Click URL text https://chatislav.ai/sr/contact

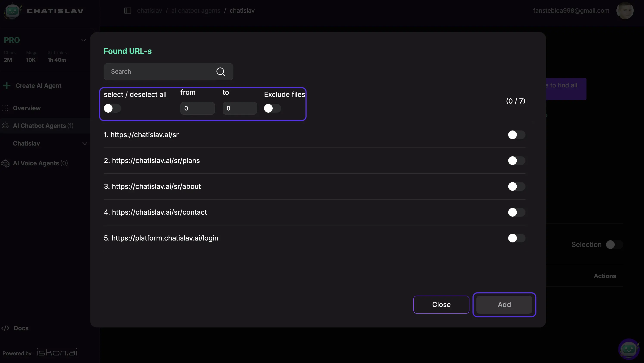[159, 212]
